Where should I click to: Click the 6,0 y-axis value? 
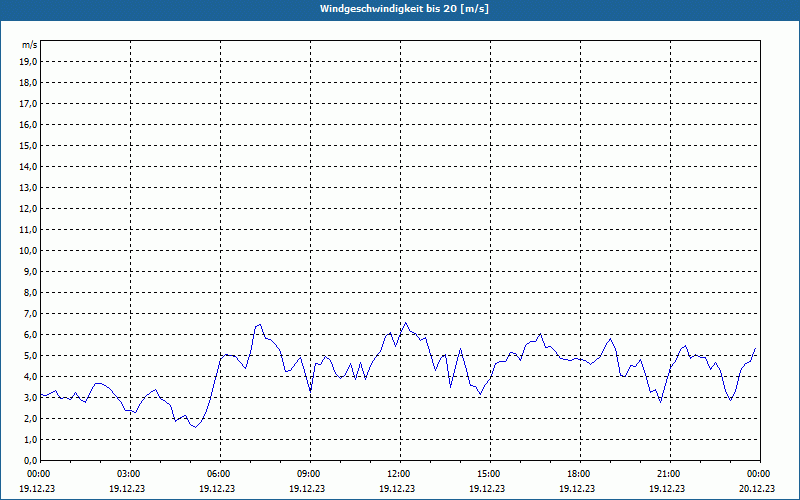(30, 335)
